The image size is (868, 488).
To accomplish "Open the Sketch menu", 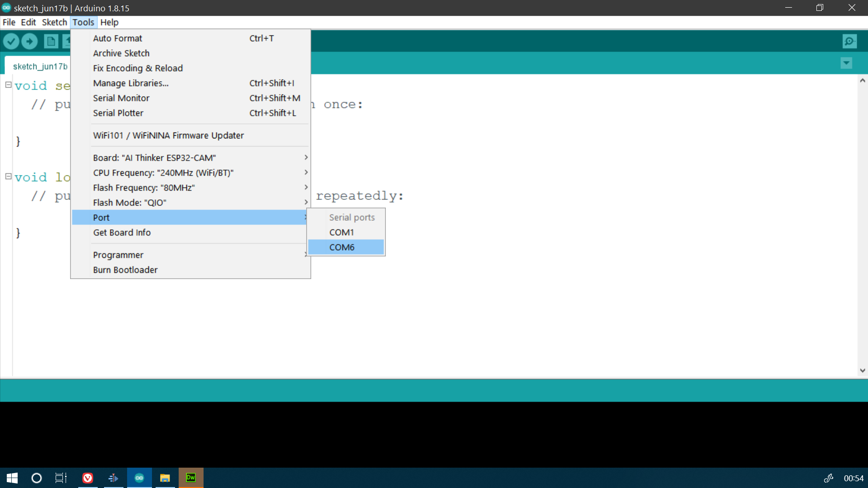I will (x=54, y=22).
